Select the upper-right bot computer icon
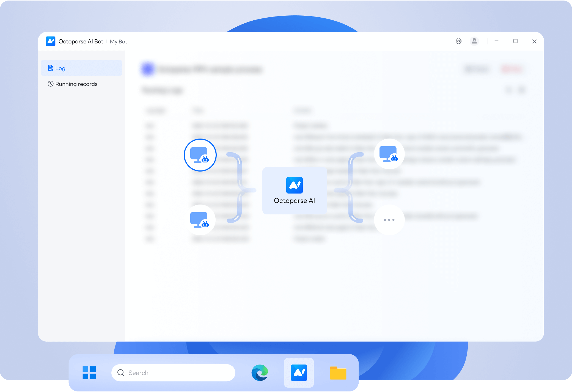This screenshot has height=392, width=572. 389,154
